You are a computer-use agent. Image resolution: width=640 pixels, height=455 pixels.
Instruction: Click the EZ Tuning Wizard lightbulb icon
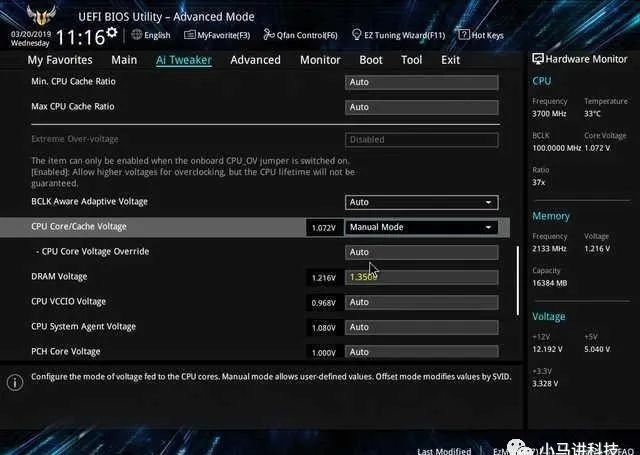pos(356,35)
